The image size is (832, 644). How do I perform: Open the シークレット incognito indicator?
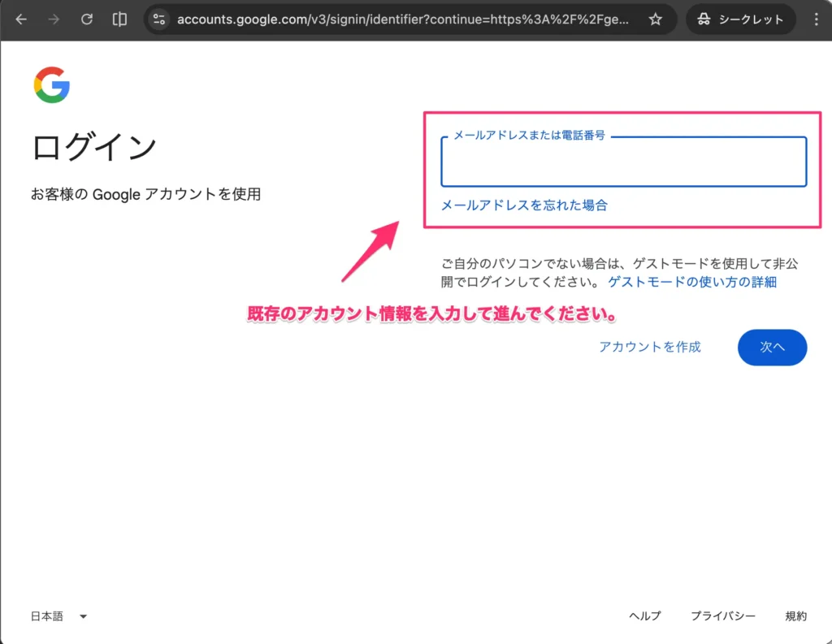(741, 19)
